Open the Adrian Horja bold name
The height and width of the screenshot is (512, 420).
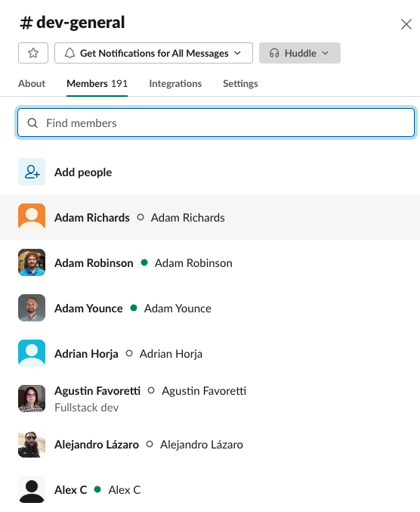click(86, 354)
